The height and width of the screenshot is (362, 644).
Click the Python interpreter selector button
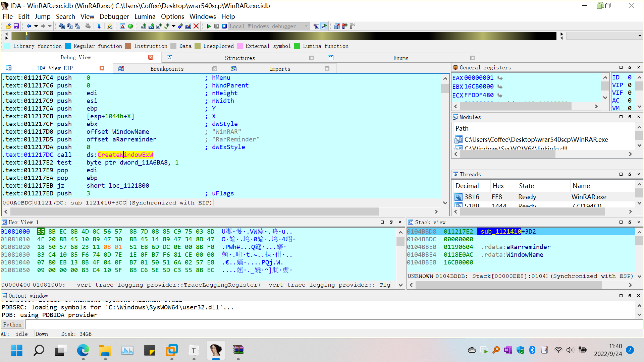(x=12, y=324)
